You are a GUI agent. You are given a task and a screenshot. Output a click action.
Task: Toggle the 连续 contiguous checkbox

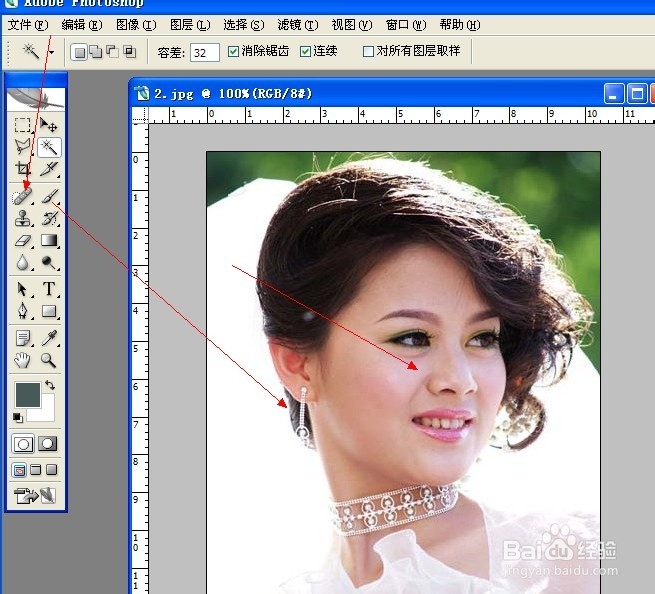[x=305, y=51]
